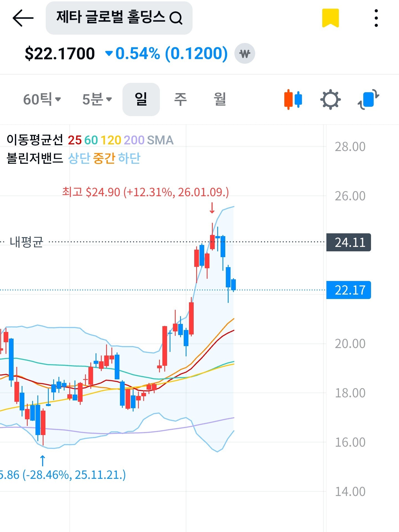Expand the 5분 minute dropdown
This screenshot has width=399, height=532.
point(97,99)
